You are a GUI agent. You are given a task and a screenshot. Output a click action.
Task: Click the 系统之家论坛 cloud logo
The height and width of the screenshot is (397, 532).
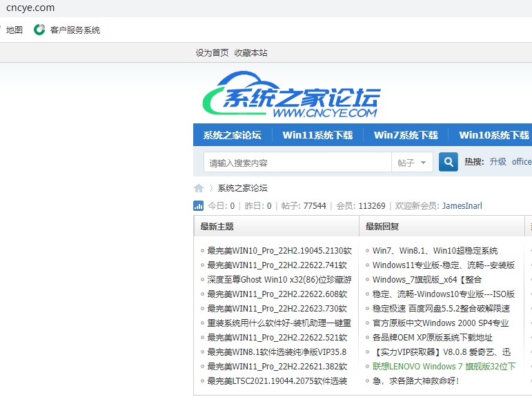pos(292,99)
